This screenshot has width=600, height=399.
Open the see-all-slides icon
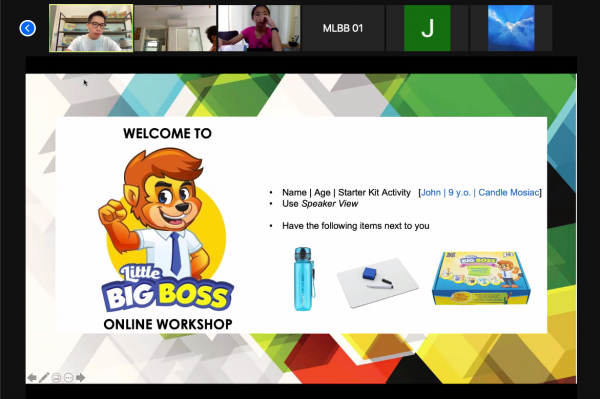[56, 378]
